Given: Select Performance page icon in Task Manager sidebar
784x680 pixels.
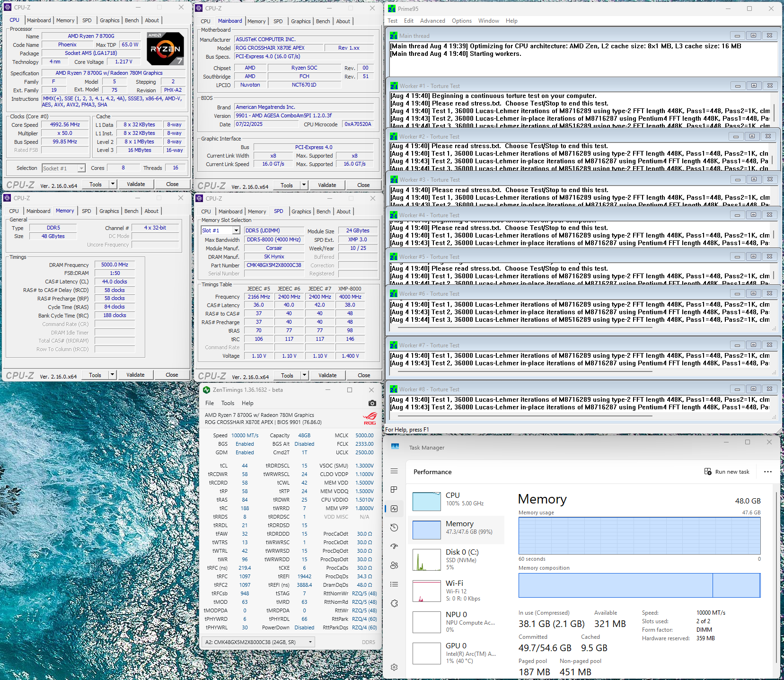Looking at the screenshot, I should point(394,509).
